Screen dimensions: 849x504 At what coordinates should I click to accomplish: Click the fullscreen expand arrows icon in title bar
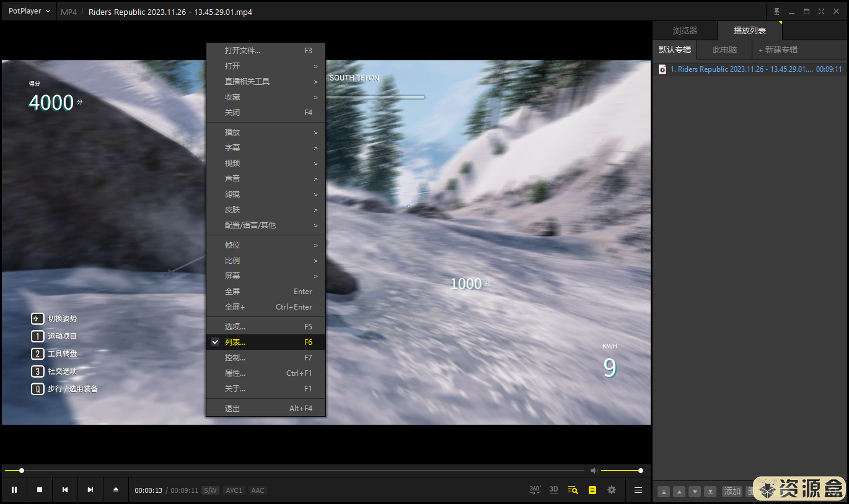pyautogui.click(x=821, y=11)
